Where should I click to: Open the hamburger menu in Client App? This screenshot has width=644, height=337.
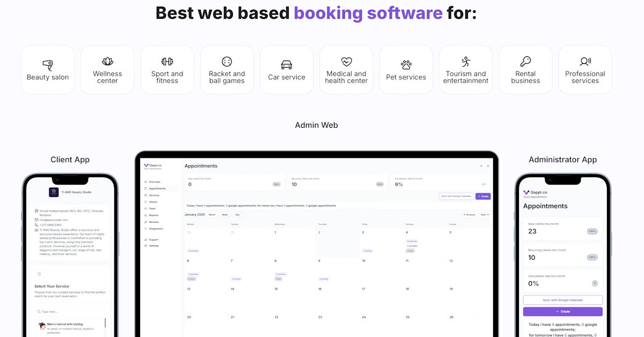(39, 274)
